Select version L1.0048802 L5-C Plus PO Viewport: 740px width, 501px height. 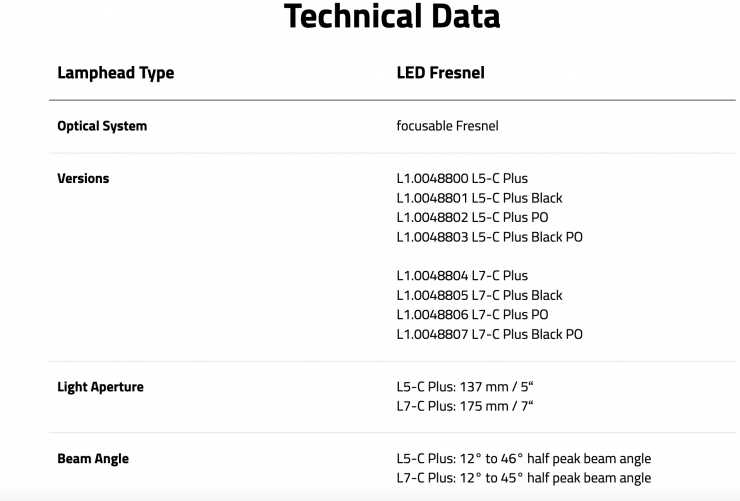[x=472, y=218]
